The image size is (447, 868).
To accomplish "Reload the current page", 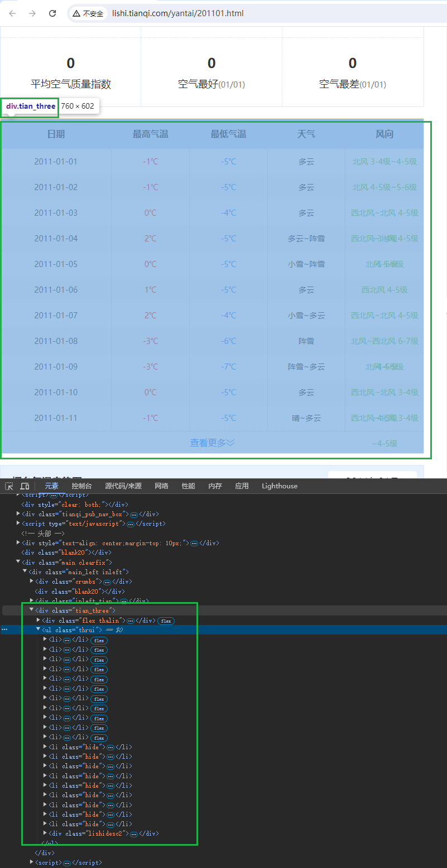I will 52,13.
